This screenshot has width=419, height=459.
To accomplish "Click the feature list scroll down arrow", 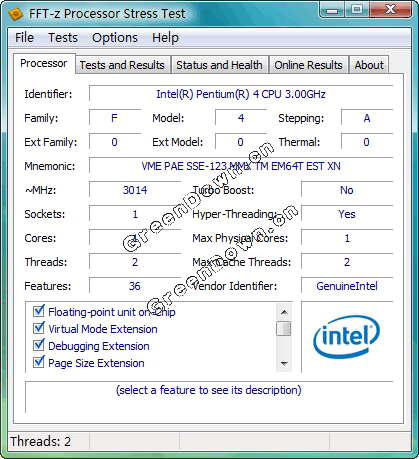I will point(284,363).
